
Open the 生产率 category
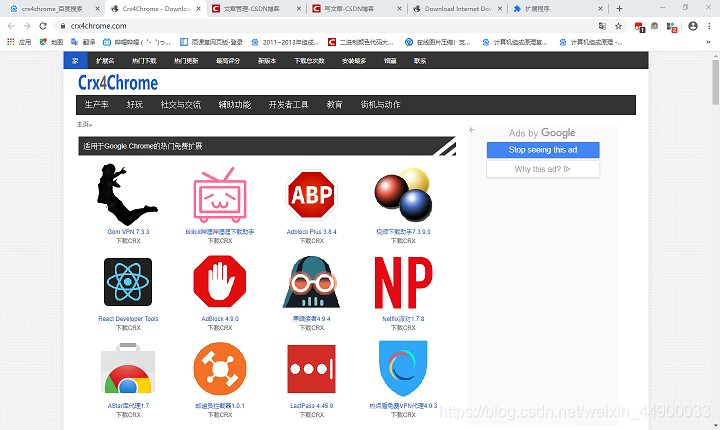96,105
